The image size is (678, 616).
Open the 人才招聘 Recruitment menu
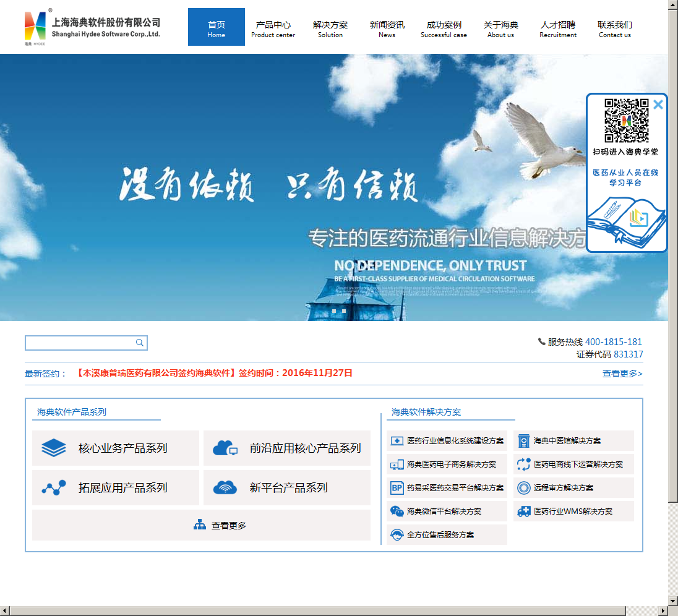coord(558,29)
